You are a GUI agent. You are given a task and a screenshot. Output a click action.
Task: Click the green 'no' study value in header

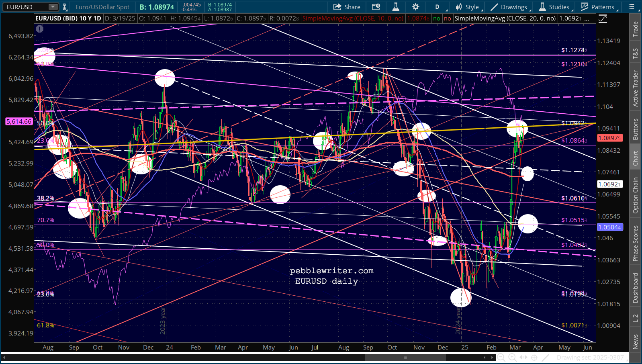click(x=437, y=18)
